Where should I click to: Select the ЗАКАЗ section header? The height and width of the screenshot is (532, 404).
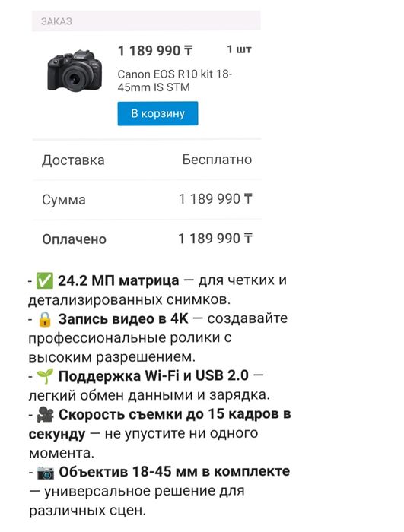pos(56,21)
